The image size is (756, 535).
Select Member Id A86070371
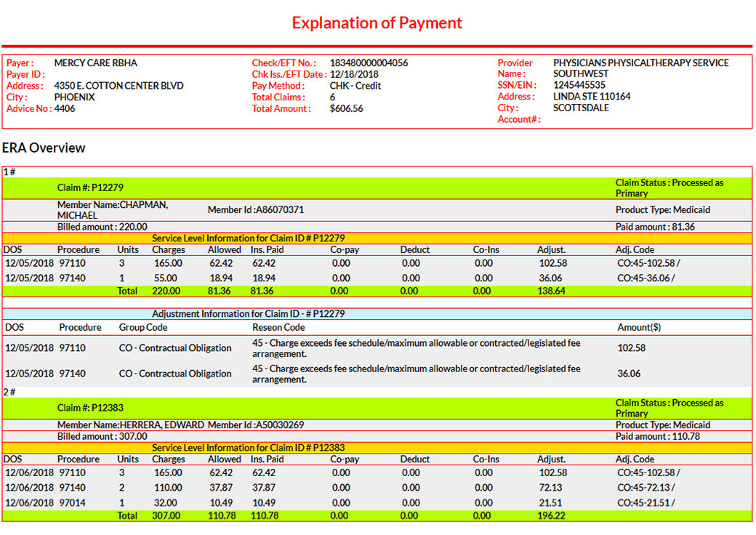point(256,209)
